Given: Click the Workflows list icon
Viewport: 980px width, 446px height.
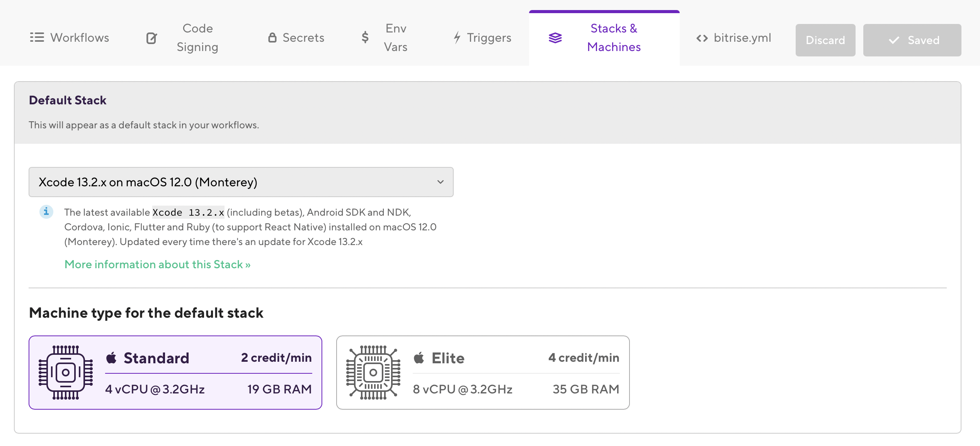Looking at the screenshot, I should point(37,37).
